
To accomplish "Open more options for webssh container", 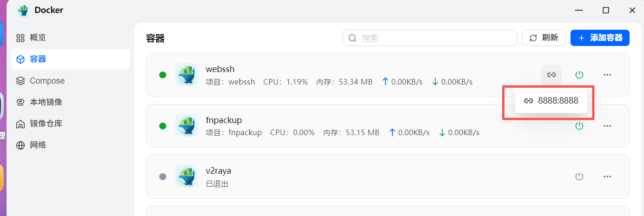I will (x=607, y=75).
